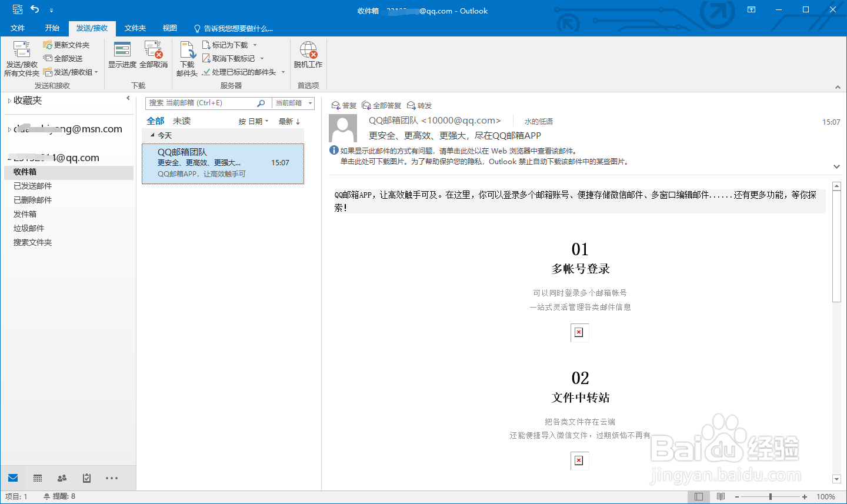This screenshot has width=847, height=504.
Task: Open the 文件 (File) tab
Action: (x=18, y=28)
